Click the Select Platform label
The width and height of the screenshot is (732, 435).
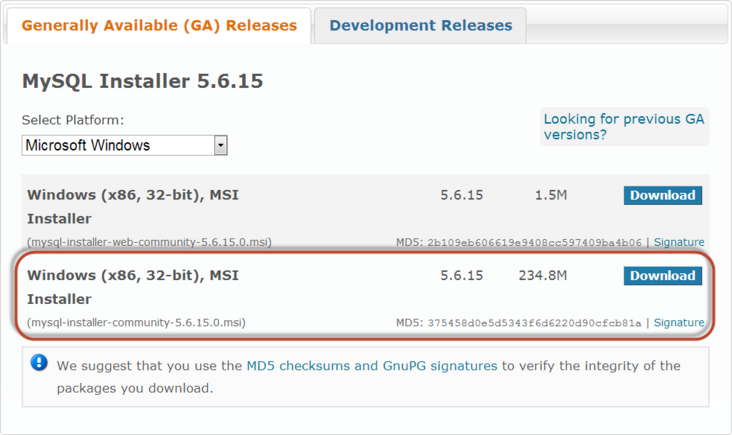[x=73, y=120]
